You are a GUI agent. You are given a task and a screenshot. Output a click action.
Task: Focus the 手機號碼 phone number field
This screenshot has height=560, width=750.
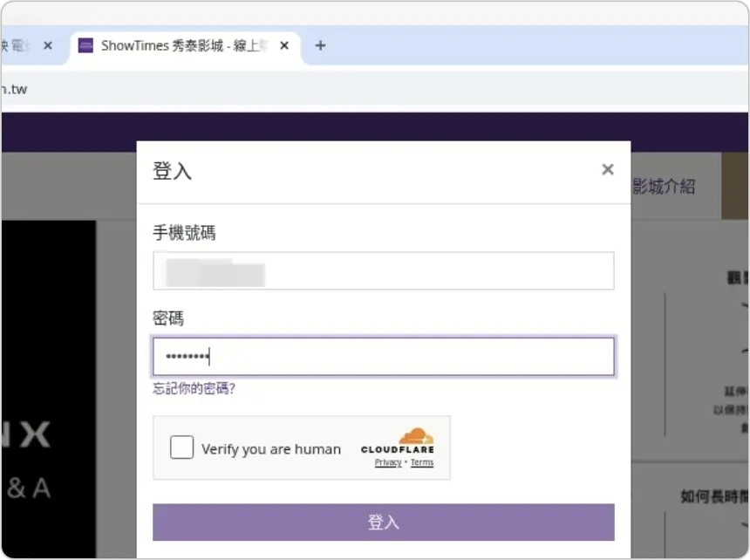tap(383, 270)
